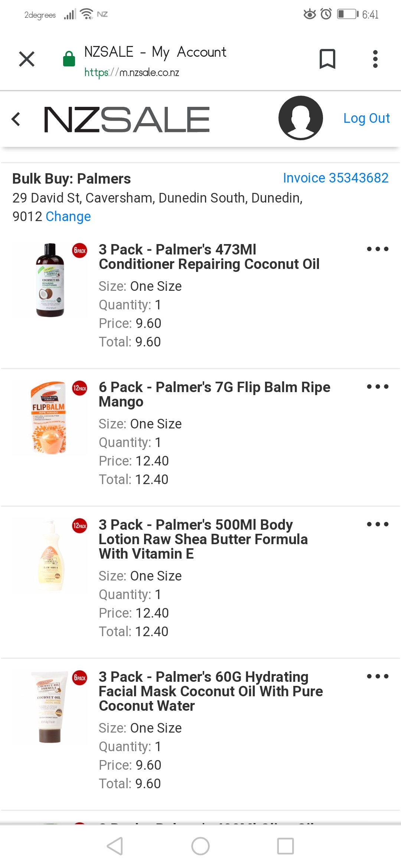Expand options for Hydrating Facial Mask item
Screen dimensions: 401x868
pyautogui.click(x=378, y=676)
